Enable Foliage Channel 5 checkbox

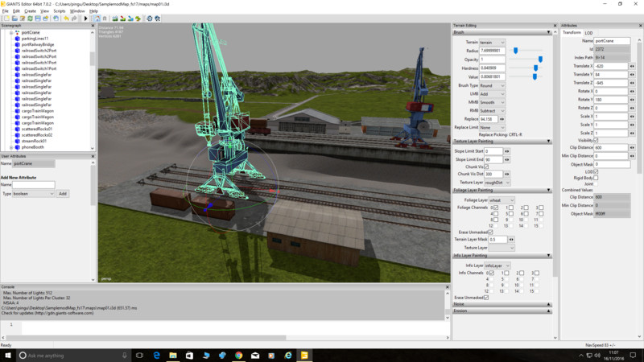click(511, 214)
